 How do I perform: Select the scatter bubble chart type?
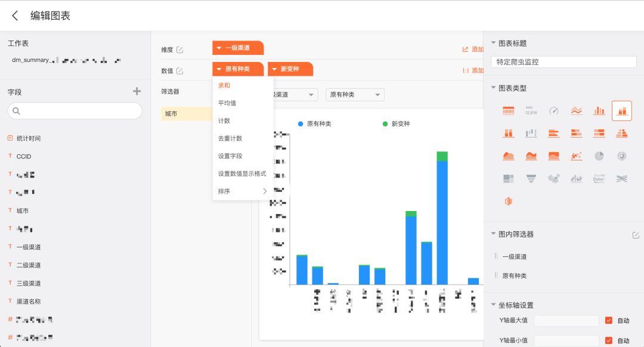click(576, 156)
